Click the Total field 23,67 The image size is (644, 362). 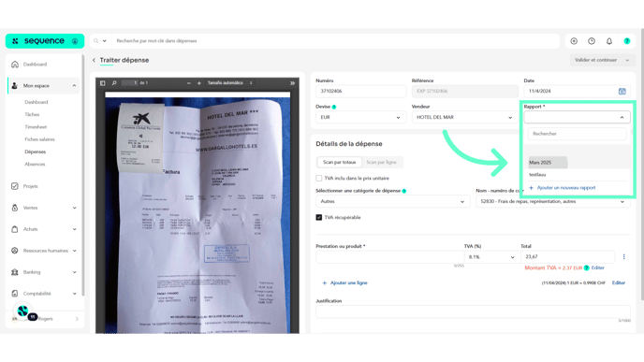point(567,257)
